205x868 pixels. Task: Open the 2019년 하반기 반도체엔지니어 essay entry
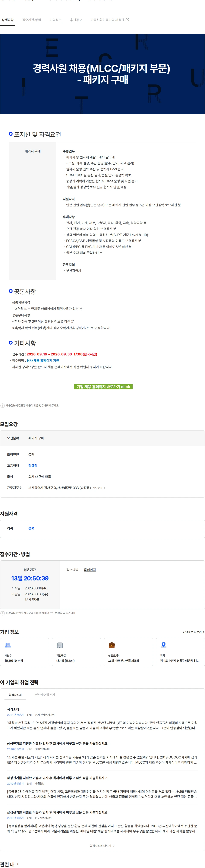(102, 822)
